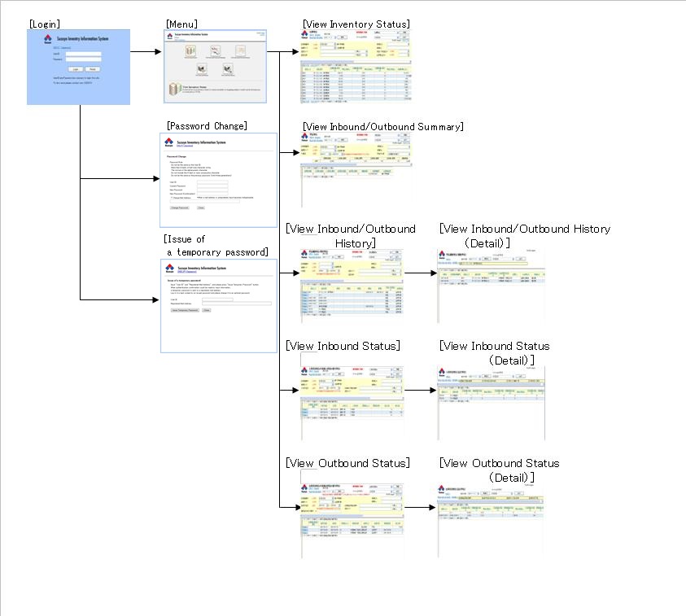
Task: Click the bottom-right icon in Menu second row
Action: click(228, 70)
